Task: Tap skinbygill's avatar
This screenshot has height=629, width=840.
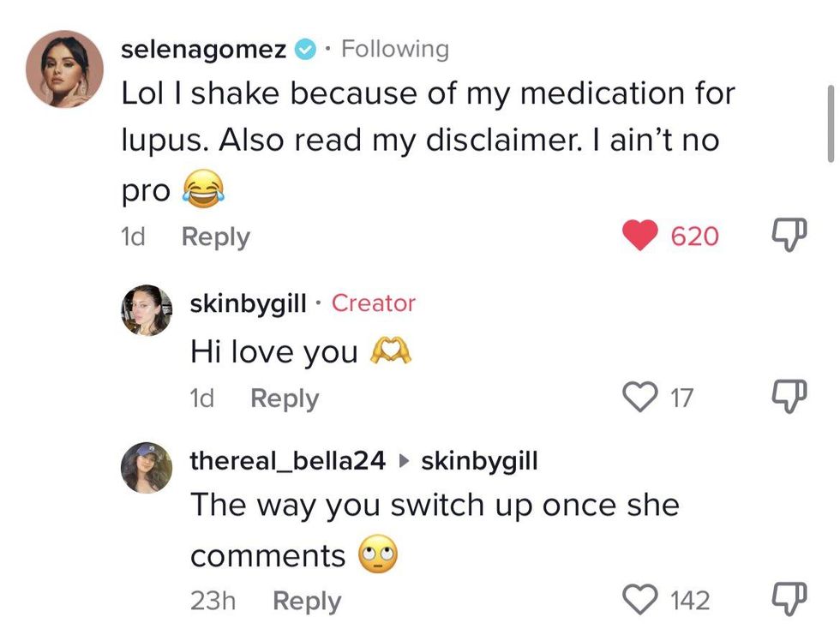Action: [147, 310]
